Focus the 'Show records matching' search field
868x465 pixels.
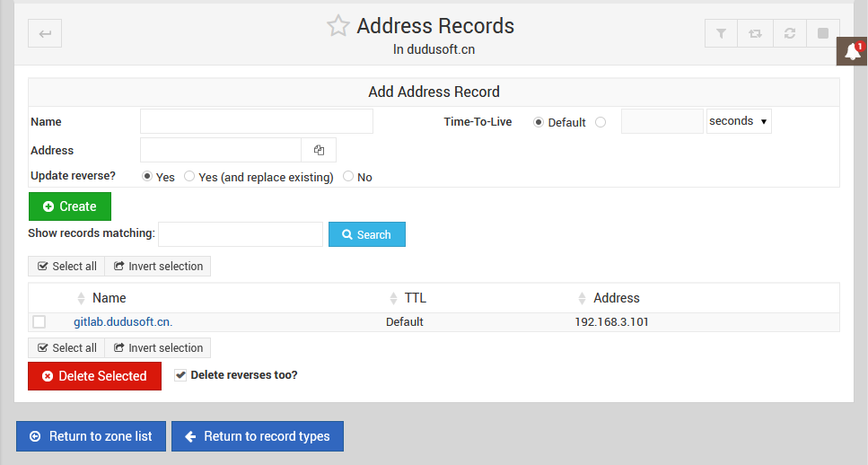pyautogui.click(x=241, y=234)
